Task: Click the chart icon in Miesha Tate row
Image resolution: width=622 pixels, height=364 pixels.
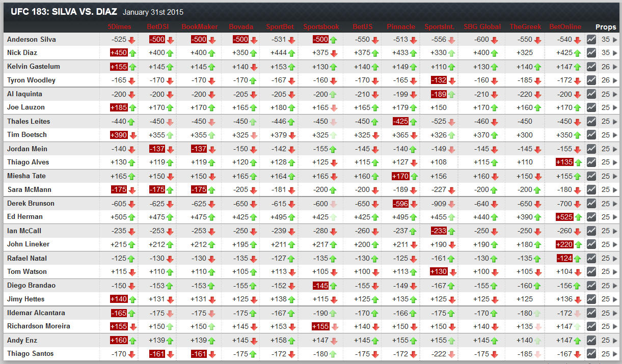Action: point(591,176)
